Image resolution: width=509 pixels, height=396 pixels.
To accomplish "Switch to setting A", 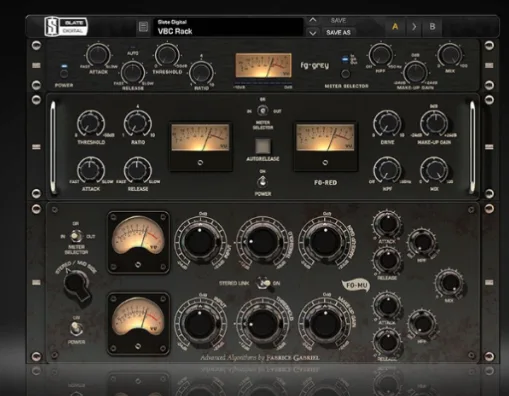I will coord(395,27).
